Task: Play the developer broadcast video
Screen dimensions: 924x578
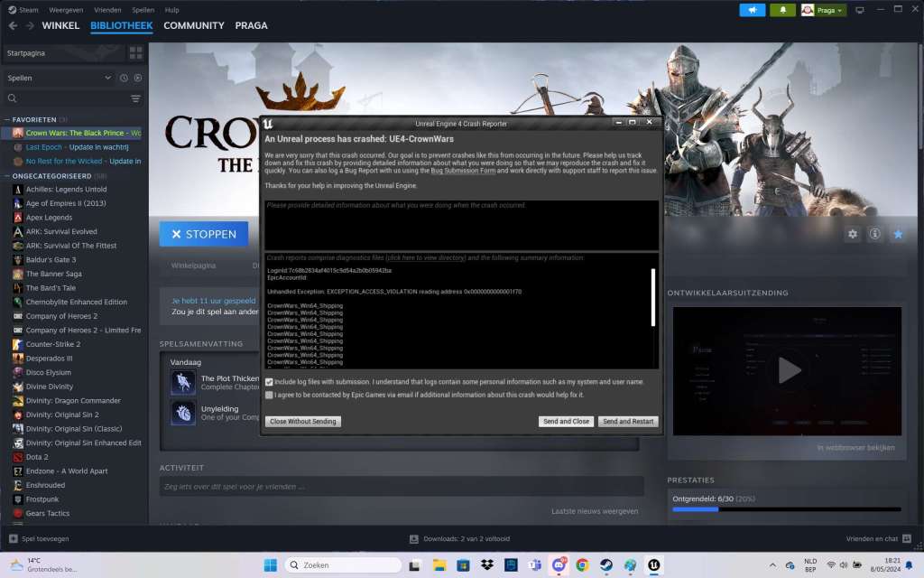Action: 789,370
